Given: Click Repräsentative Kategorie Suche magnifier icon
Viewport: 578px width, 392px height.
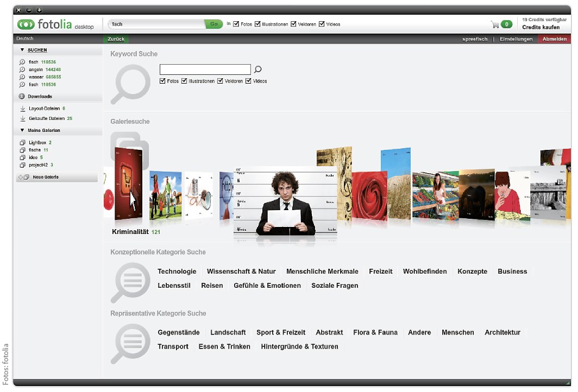Looking at the screenshot, I should pyautogui.click(x=130, y=343).
